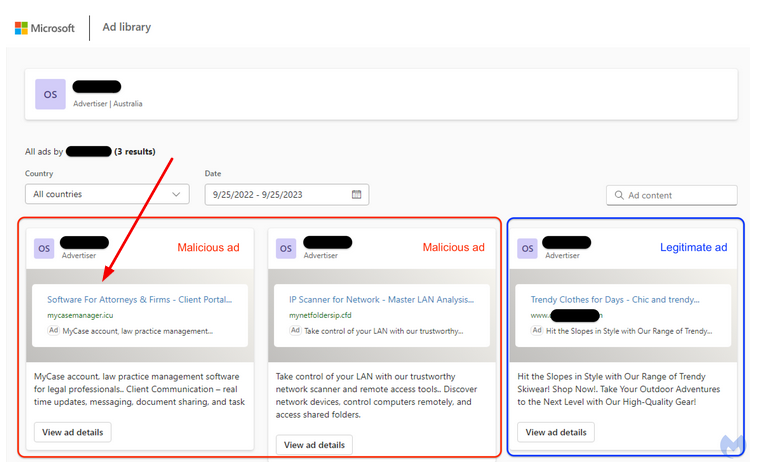Screen dimensions: 759x472
Task: Click Ad badge in the IP Scanner ad preview
Action: [x=295, y=330]
